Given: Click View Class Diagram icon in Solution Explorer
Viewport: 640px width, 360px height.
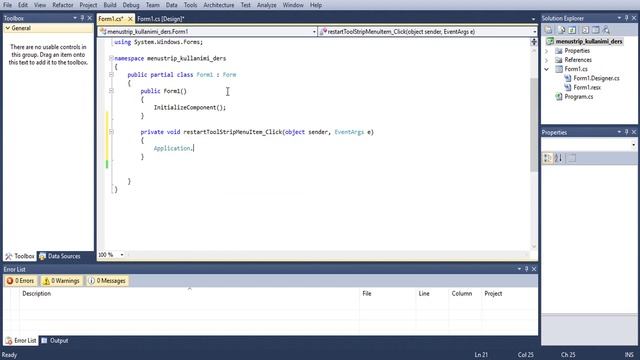Looking at the screenshot, I should point(606,30).
